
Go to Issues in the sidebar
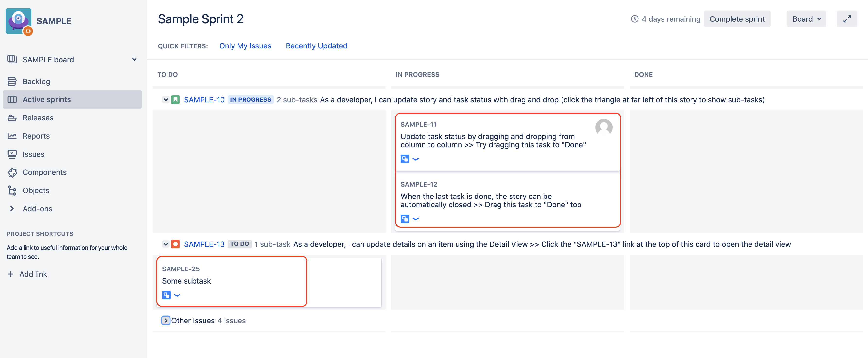33,154
